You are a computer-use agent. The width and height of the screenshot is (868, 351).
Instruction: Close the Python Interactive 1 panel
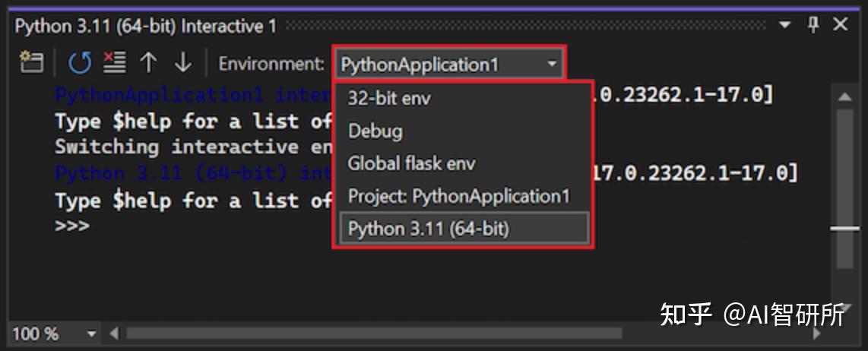840,25
